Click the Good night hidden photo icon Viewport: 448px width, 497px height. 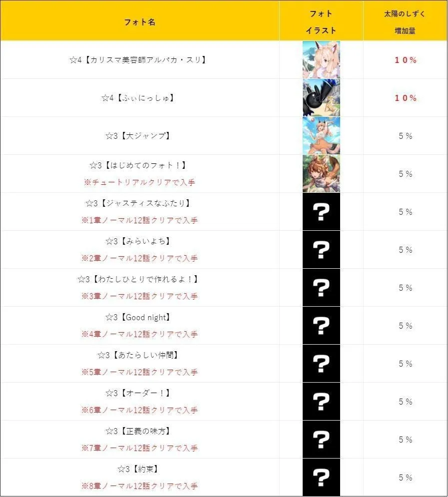(x=321, y=326)
